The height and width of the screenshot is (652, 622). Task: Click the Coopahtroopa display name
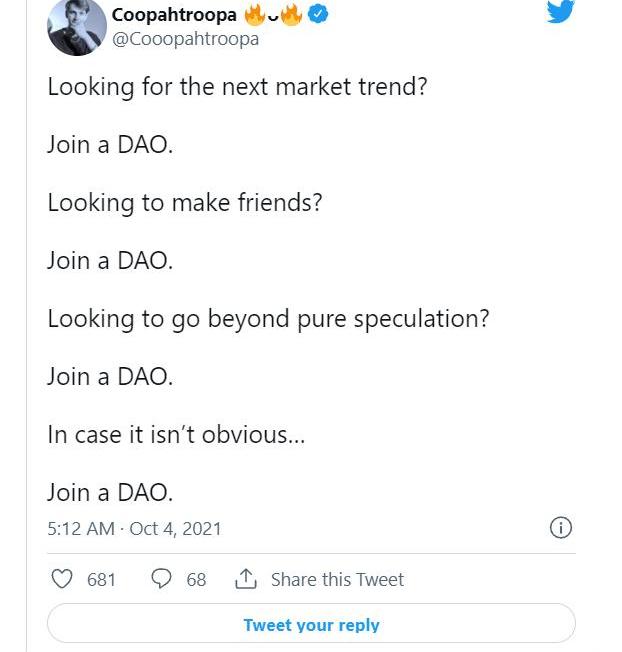tap(174, 15)
